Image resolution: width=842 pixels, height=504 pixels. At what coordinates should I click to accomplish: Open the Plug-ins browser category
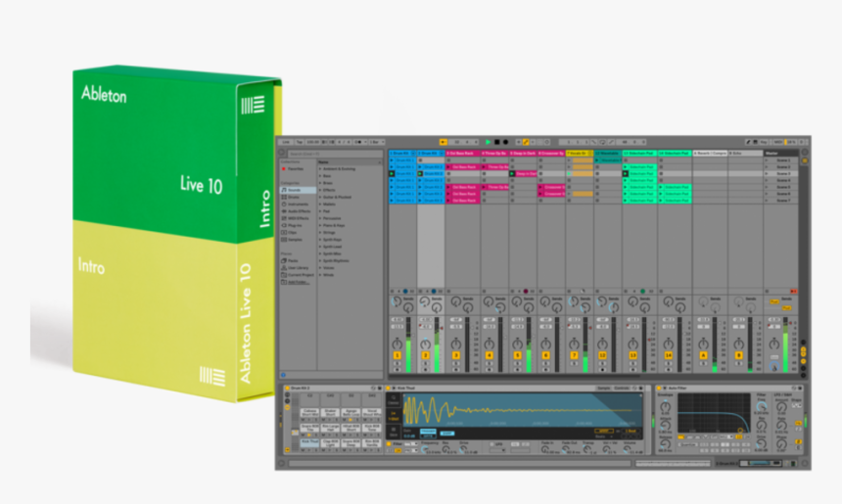(298, 225)
